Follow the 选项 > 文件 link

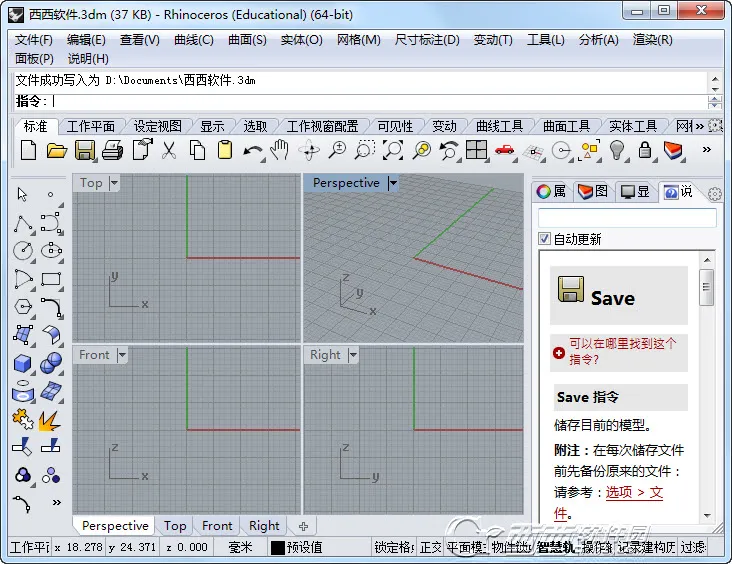(x=634, y=493)
